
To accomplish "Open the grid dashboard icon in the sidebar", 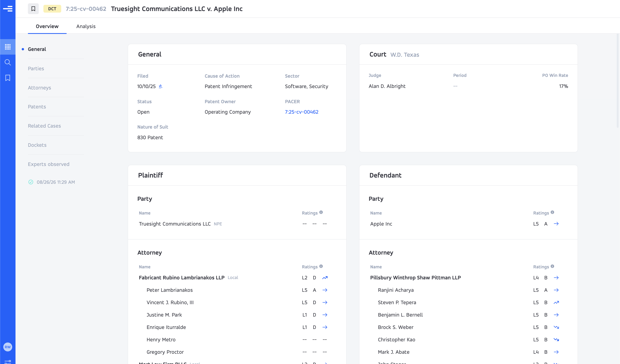I will (x=8, y=47).
